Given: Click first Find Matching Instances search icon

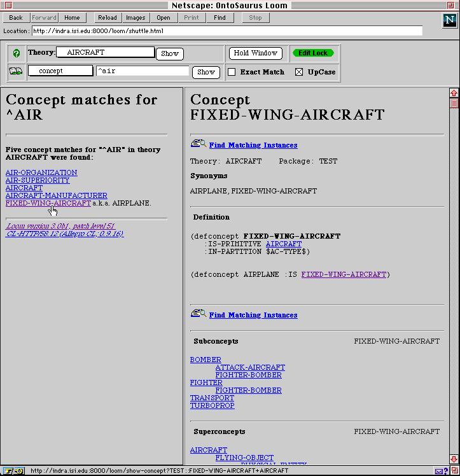Looking at the screenshot, I should point(199,143).
